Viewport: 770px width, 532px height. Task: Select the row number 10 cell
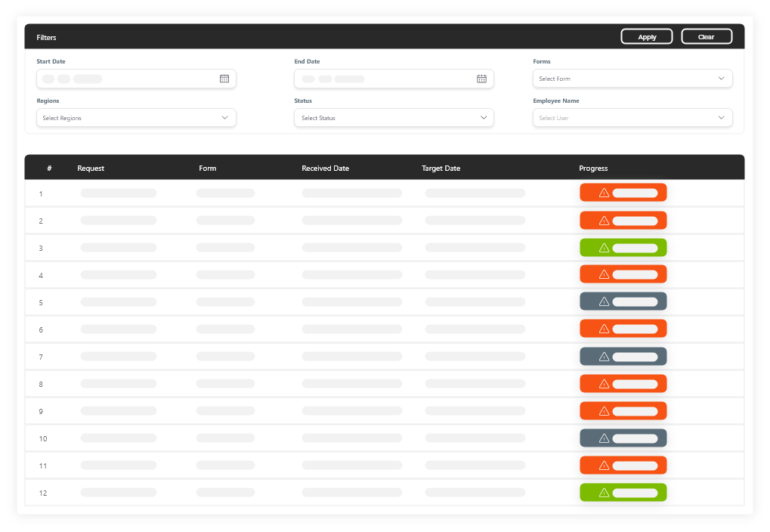point(43,438)
